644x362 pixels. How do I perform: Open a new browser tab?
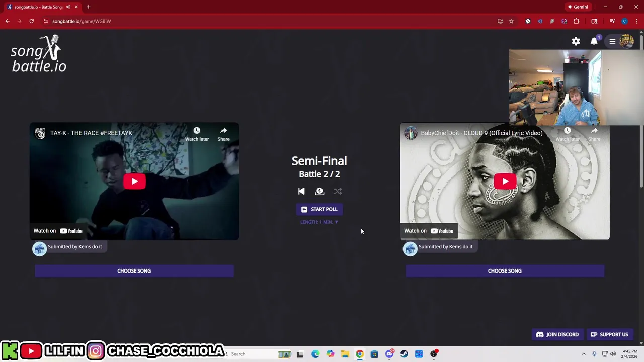88,7
